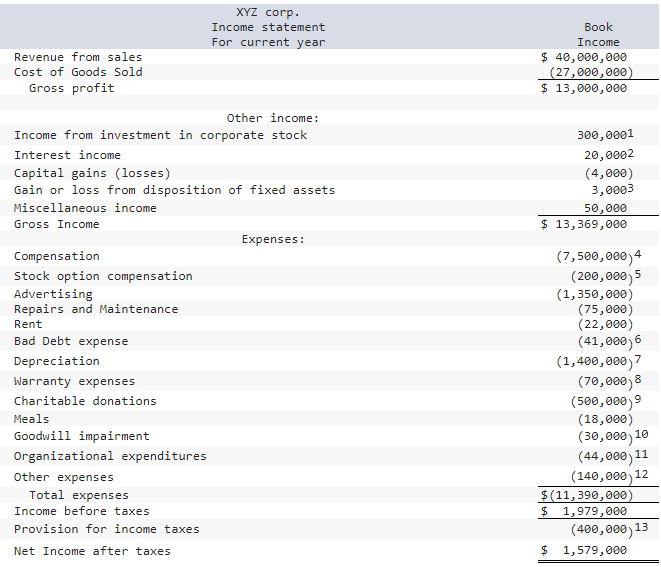Screen dimensions: 661x567
Task: Click the Depreciation row label
Action: click(56, 361)
